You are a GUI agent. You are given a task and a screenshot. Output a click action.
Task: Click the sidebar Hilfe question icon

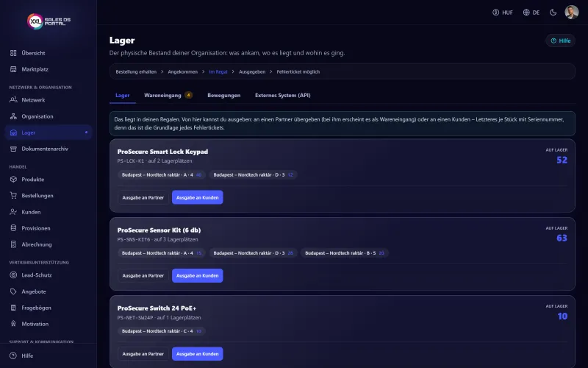[x=13, y=355]
